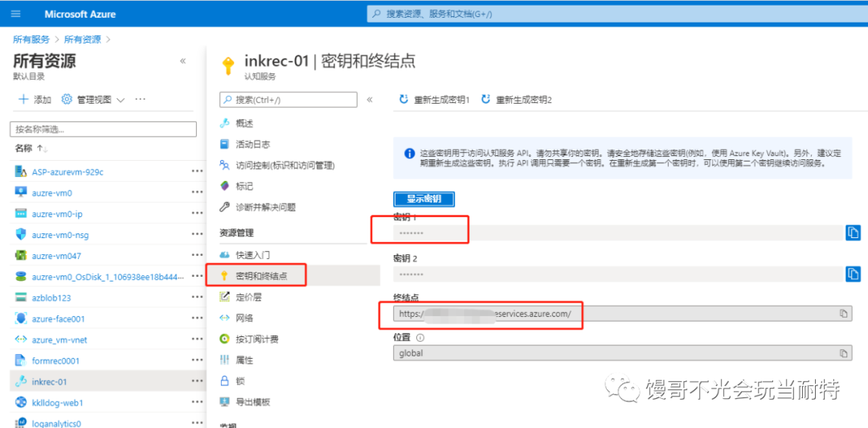Open resource kklldog-web1
The height and width of the screenshot is (428, 868).
pos(58,402)
